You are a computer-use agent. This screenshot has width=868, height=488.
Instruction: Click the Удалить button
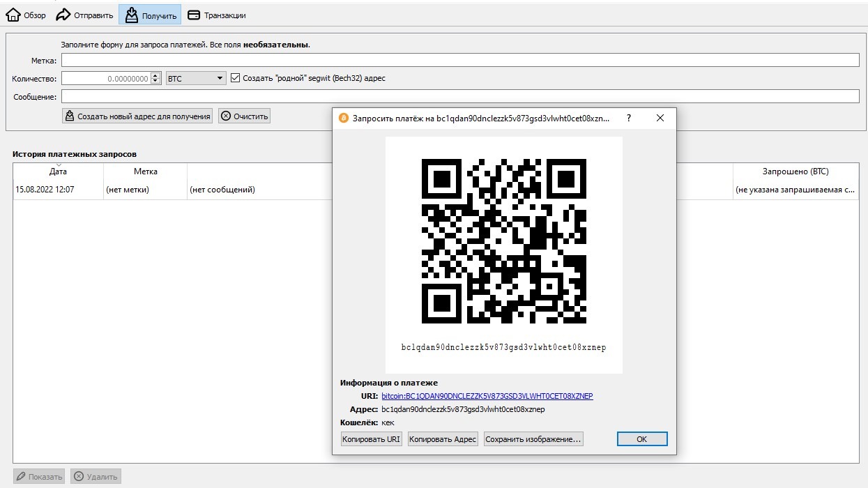coord(96,477)
